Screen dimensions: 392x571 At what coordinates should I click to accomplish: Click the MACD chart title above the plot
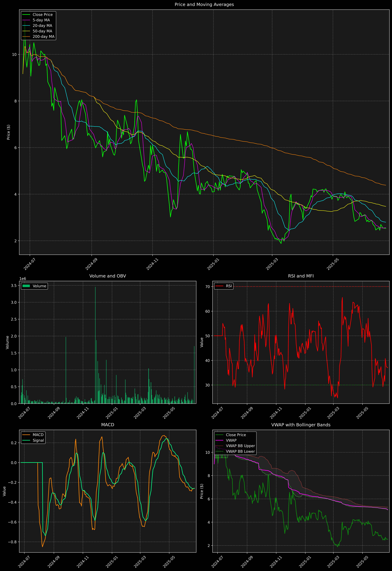[108, 425]
